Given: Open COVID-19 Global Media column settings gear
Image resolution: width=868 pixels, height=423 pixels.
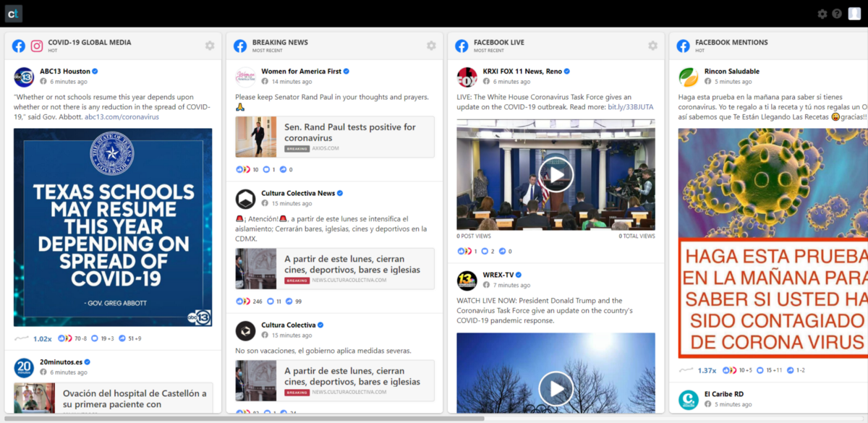Looking at the screenshot, I should [210, 46].
